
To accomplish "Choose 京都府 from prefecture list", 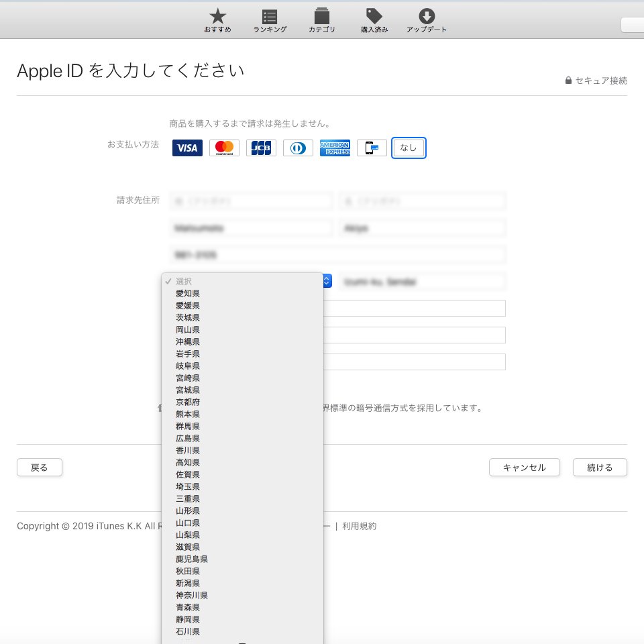I will pos(242,402).
